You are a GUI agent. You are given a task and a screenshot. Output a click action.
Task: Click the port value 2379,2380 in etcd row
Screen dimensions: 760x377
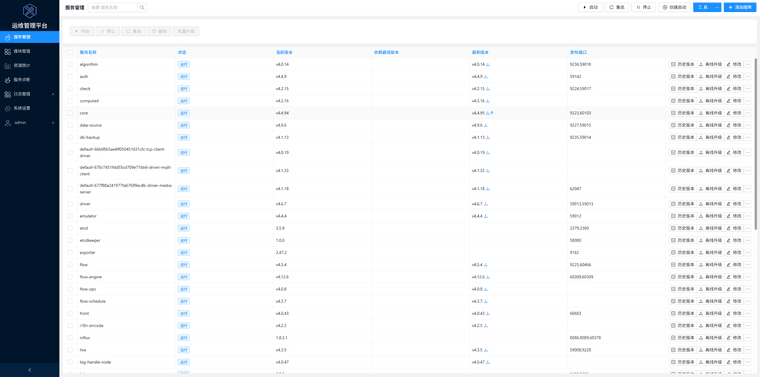point(579,228)
